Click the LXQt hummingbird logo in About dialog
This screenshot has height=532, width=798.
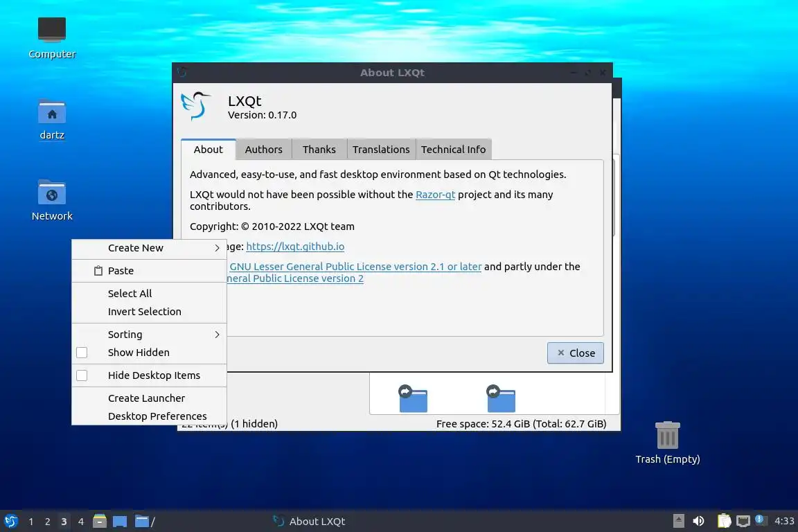[196, 106]
